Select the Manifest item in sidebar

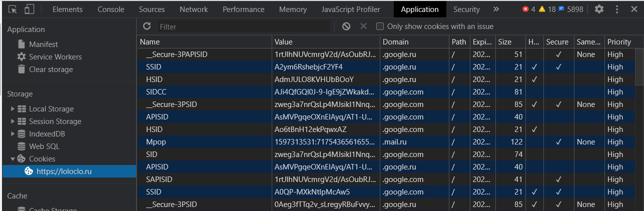coord(69,44)
